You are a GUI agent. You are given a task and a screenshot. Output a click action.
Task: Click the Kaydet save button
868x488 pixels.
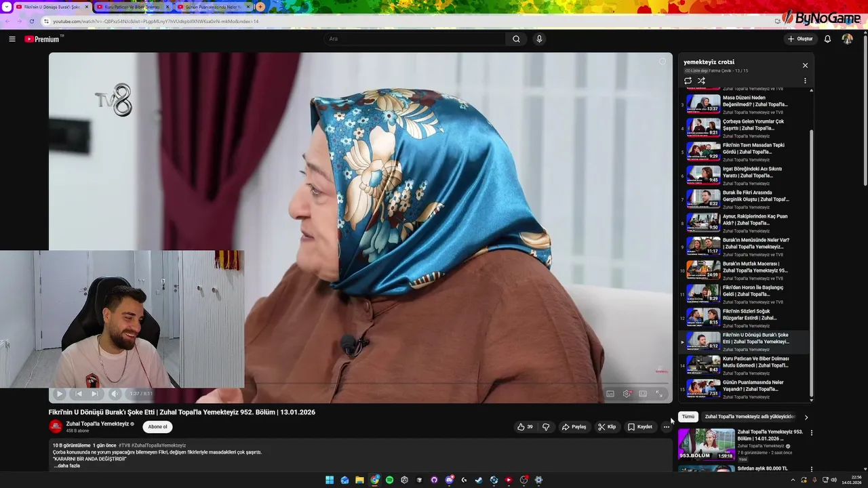point(639,427)
